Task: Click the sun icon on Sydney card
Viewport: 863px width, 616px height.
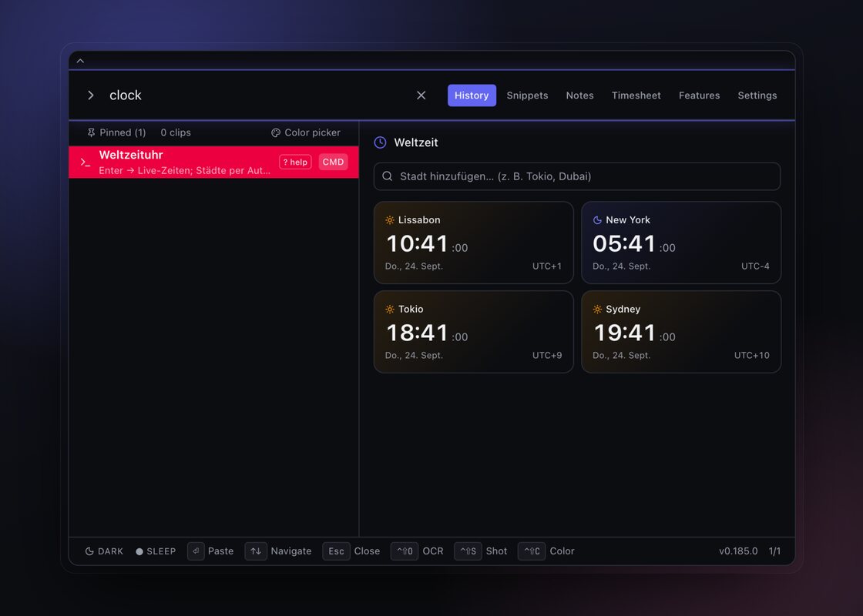Action: click(x=597, y=309)
